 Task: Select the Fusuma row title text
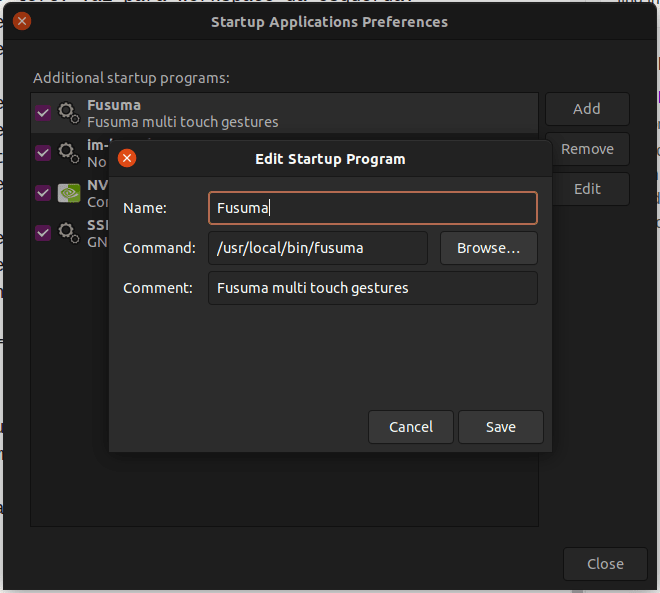point(114,105)
